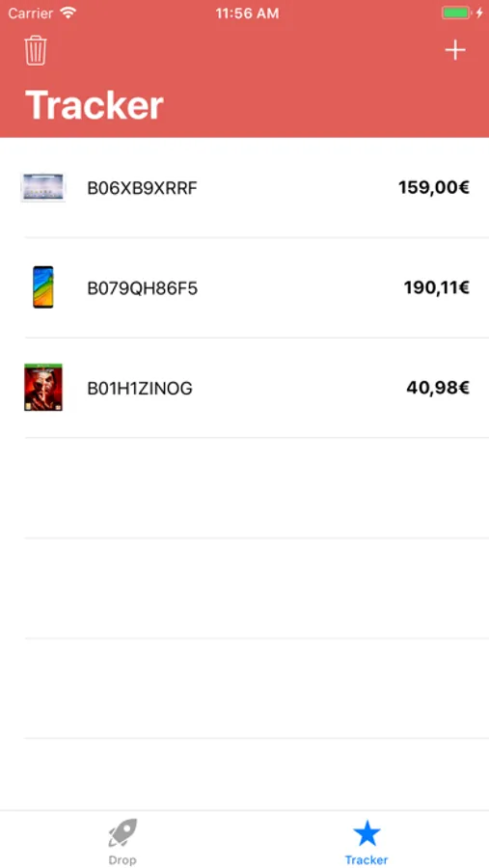This screenshot has width=489, height=868.
Task: Open the Drop rocket icon
Action: pyautogui.click(x=122, y=832)
